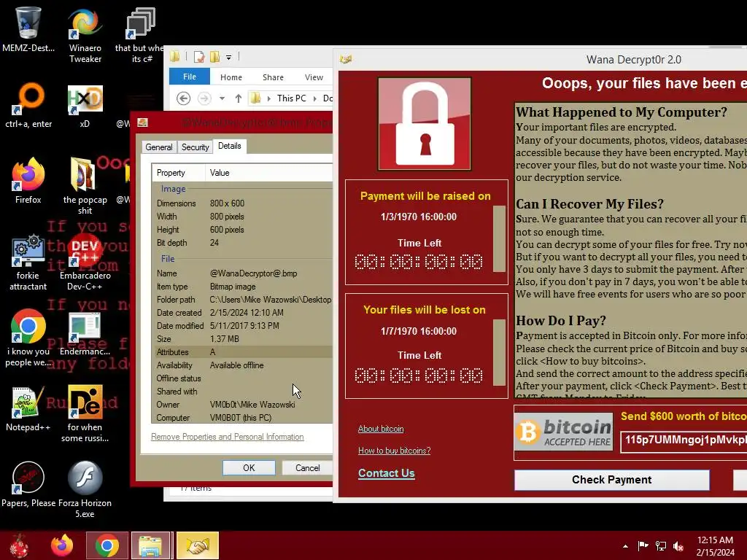Click the Explorer back navigation arrow
The height and width of the screenshot is (560, 747).
click(183, 98)
